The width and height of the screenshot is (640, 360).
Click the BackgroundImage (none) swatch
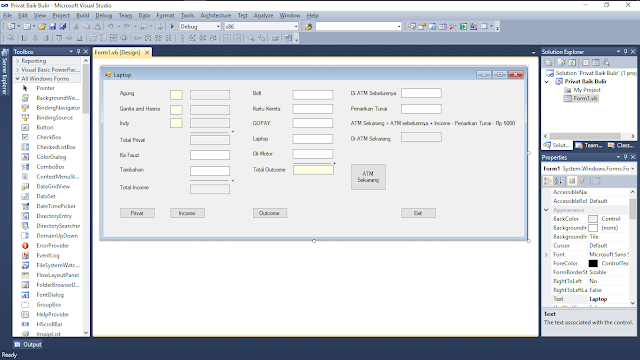593,228
